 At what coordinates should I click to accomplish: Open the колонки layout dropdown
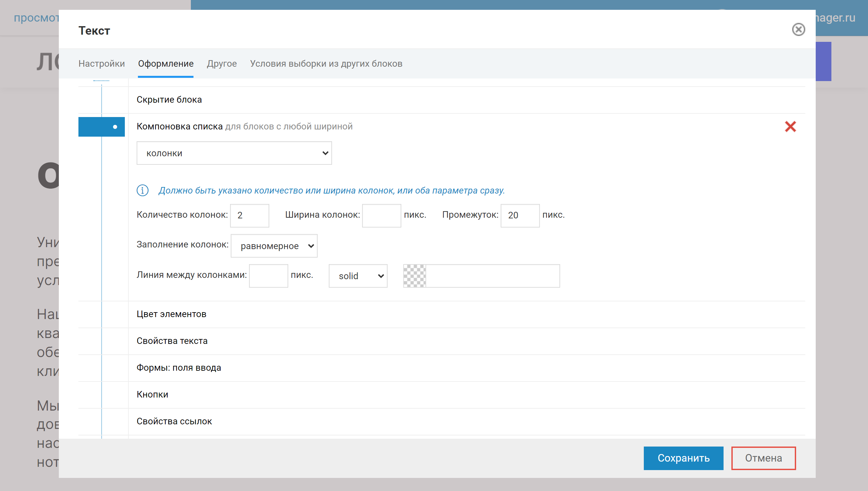234,153
